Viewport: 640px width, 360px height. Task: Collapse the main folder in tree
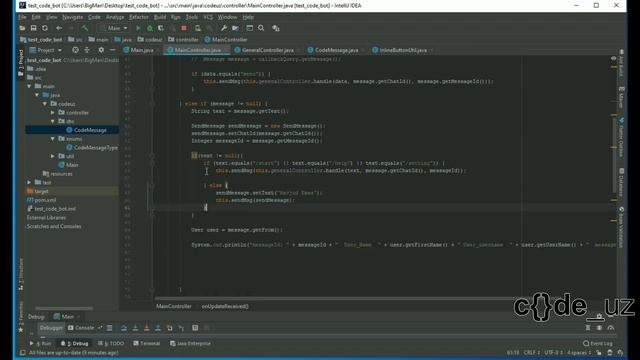click(29, 86)
